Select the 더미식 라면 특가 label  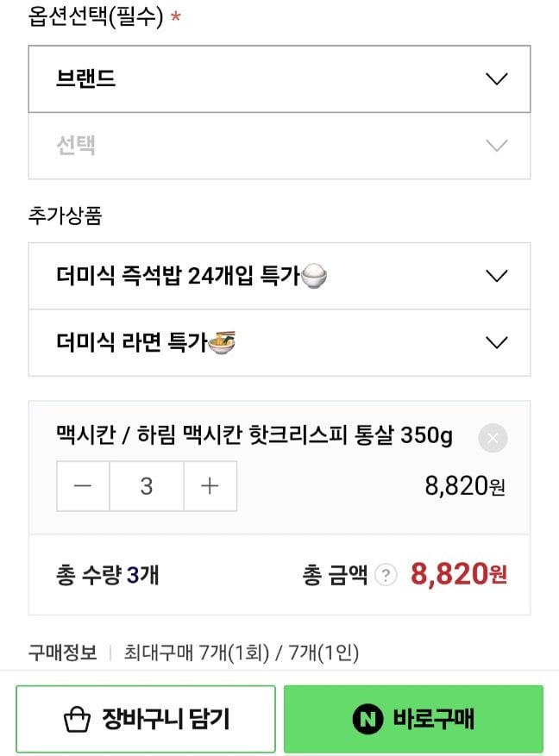coord(131,343)
